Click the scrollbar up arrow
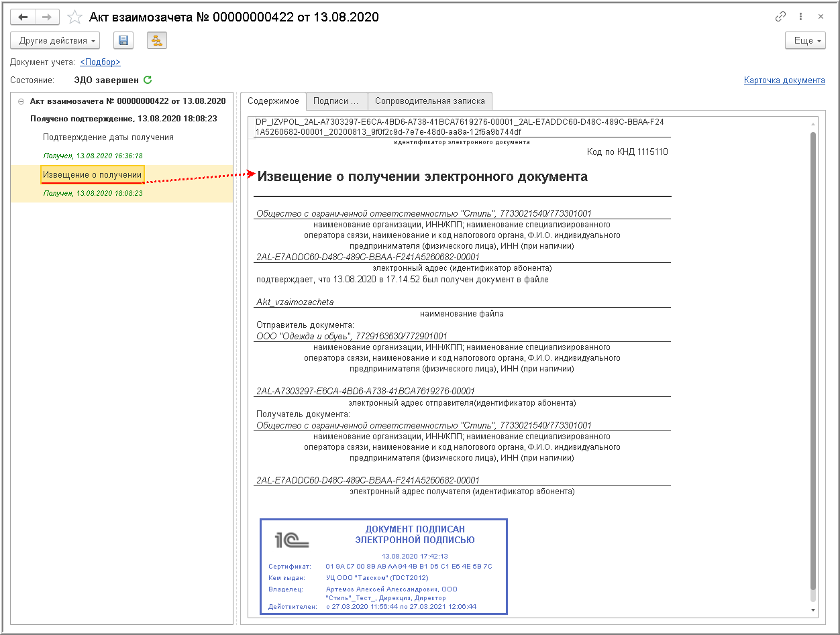 [x=813, y=123]
